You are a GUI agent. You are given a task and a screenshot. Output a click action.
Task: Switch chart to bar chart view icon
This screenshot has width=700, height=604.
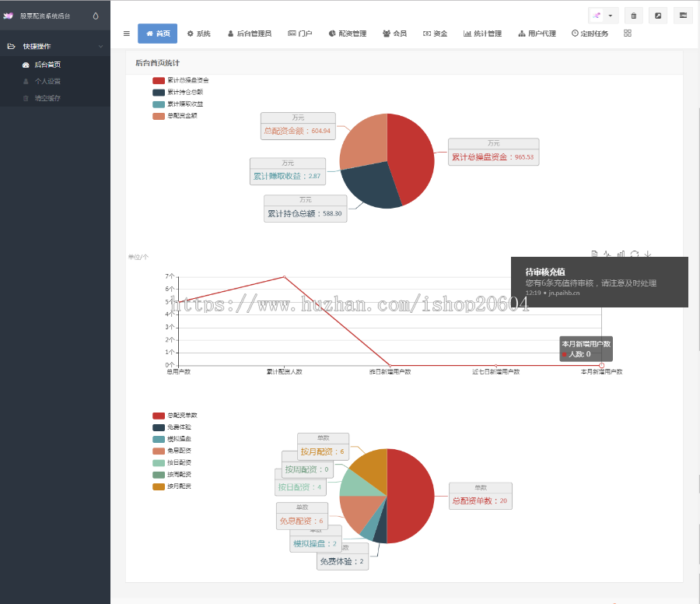(621, 254)
